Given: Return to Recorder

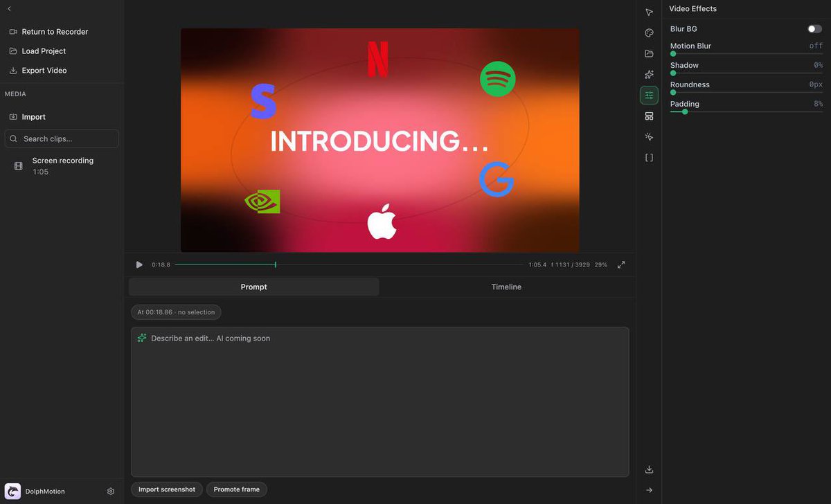Looking at the screenshot, I should tap(48, 32).
